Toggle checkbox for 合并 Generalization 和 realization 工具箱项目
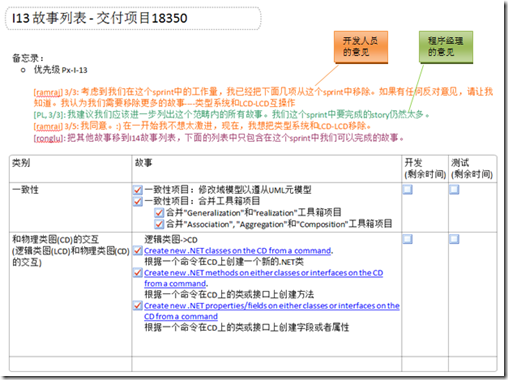Image resolution: width=508 pixels, height=380 pixels. tap(159, 213)
